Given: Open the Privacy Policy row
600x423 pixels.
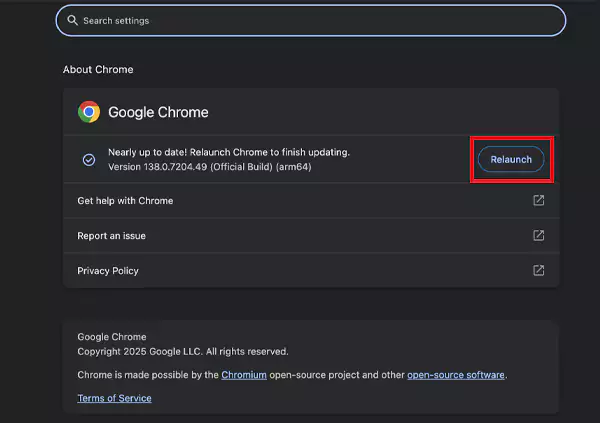Looking at the screenshot, I should pyautogui.click(x=311, y=271).
